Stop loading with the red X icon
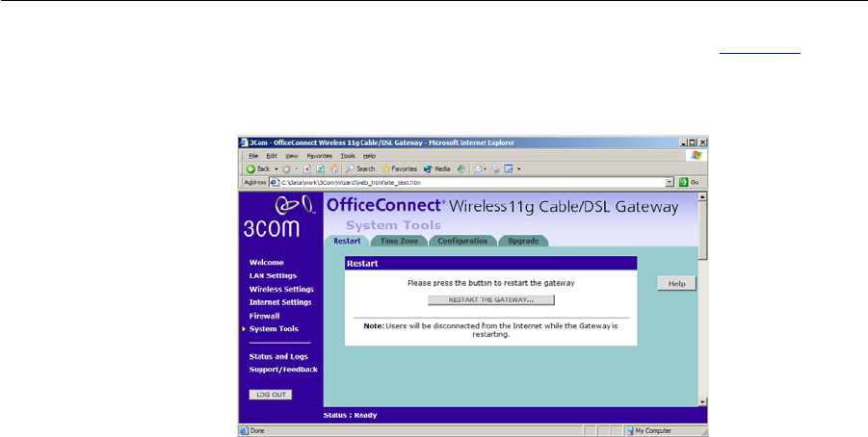This screenshot has width=868, height=437. tap(307, 169)
